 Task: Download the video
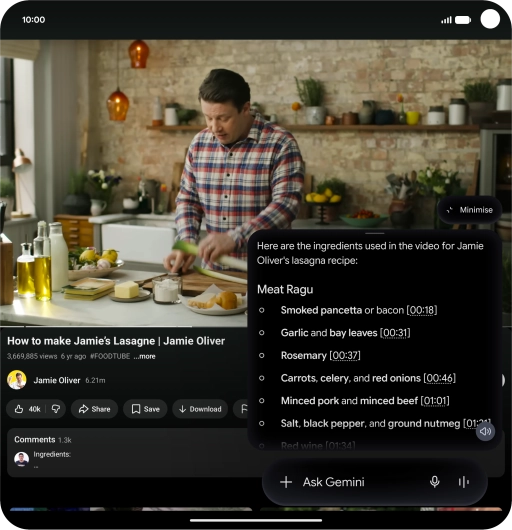point(200,409)
